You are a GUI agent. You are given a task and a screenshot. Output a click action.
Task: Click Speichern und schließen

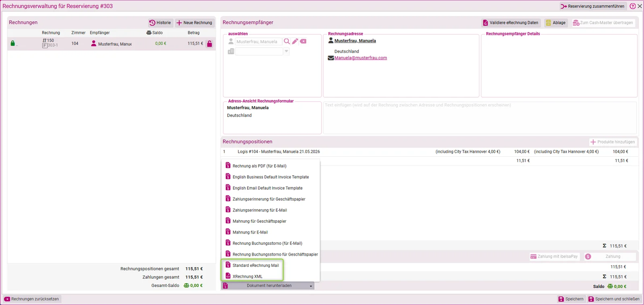click(614, 299)
